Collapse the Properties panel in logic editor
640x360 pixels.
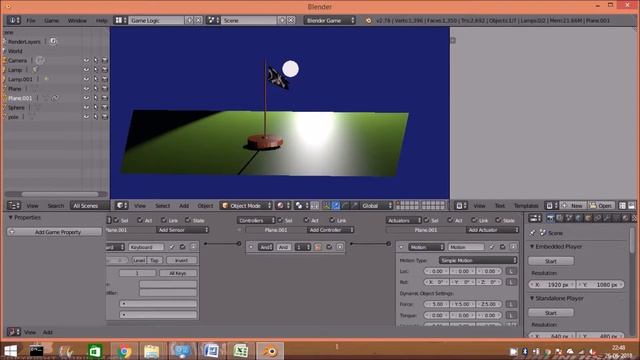[11, 218]
